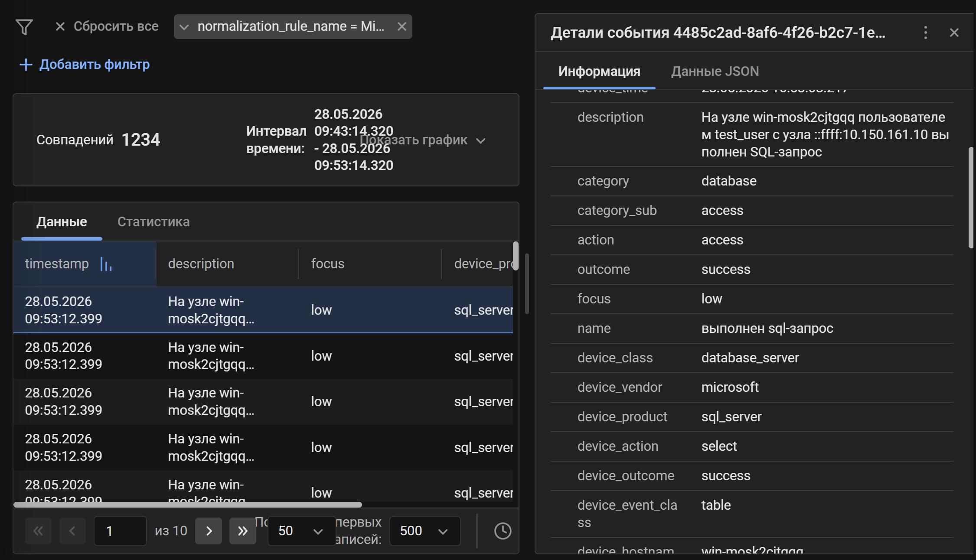Click Сбросить все to reset filters
This screenshot has width=976, height=560.
116,26
